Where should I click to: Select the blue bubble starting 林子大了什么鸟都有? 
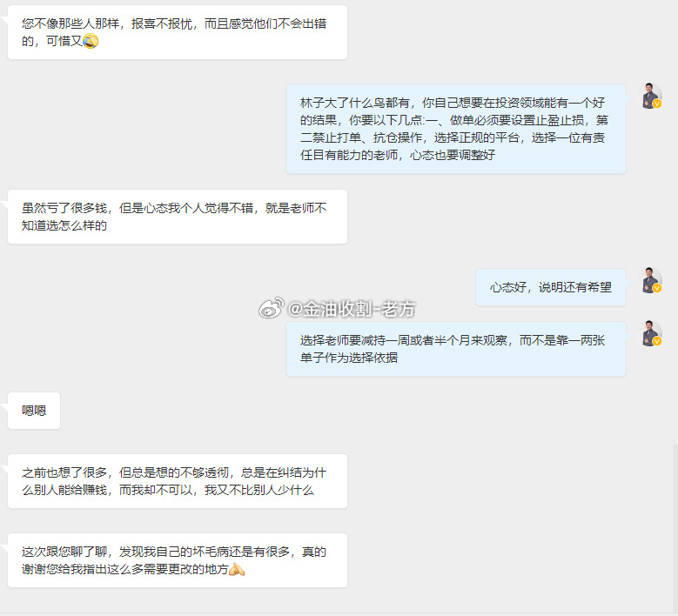(456, 129)
